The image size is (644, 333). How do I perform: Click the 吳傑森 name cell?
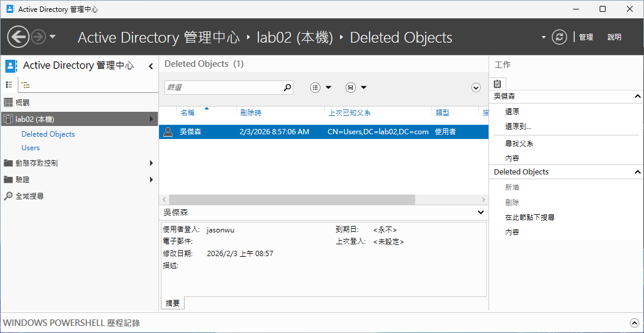[x=190, y=132]
